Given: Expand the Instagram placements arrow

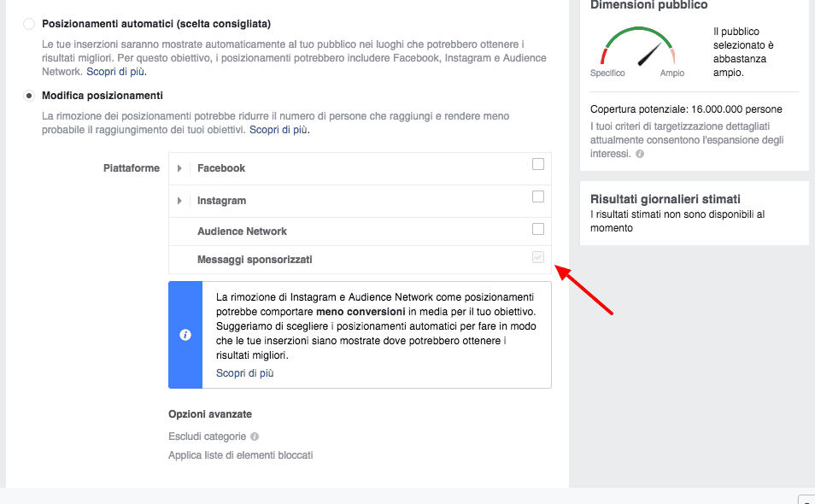Looking at the screenshot, I should point(179,201).
